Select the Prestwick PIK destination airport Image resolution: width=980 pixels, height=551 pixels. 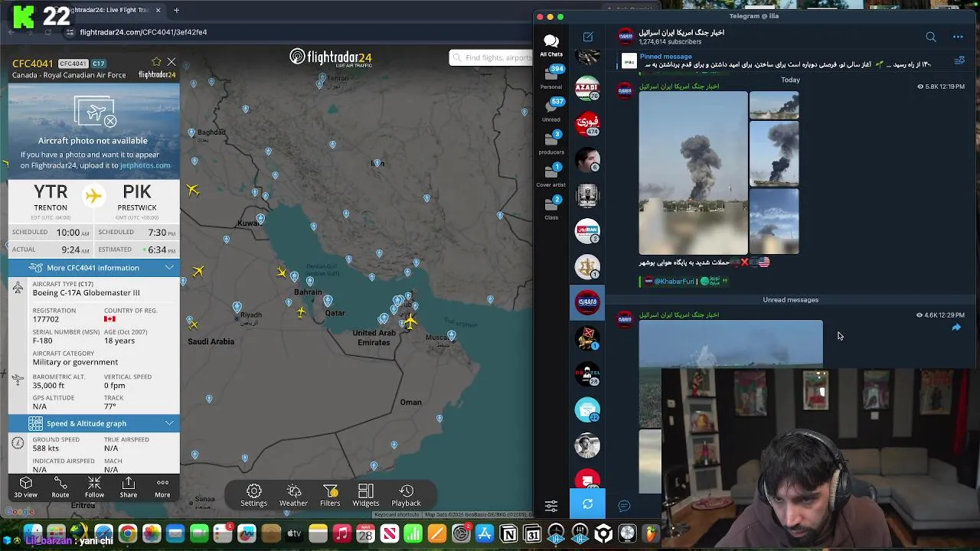pyautogui.click(x=137, y=197)
